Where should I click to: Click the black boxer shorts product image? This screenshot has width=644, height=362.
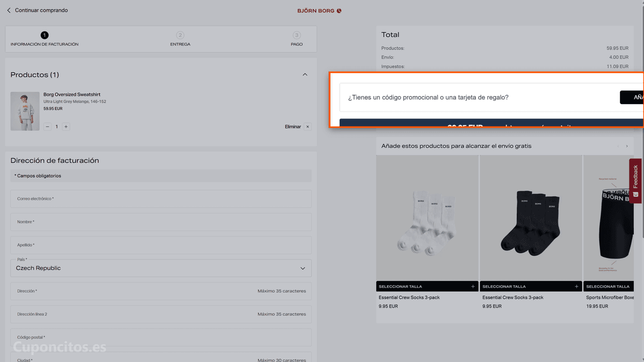tap(609, 218)
